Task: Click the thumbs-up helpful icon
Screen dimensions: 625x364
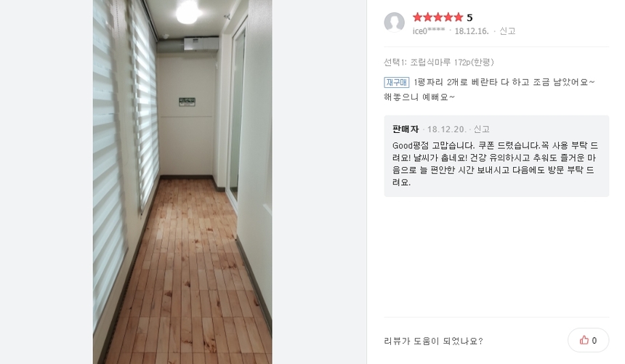Action: pos(584,340)
